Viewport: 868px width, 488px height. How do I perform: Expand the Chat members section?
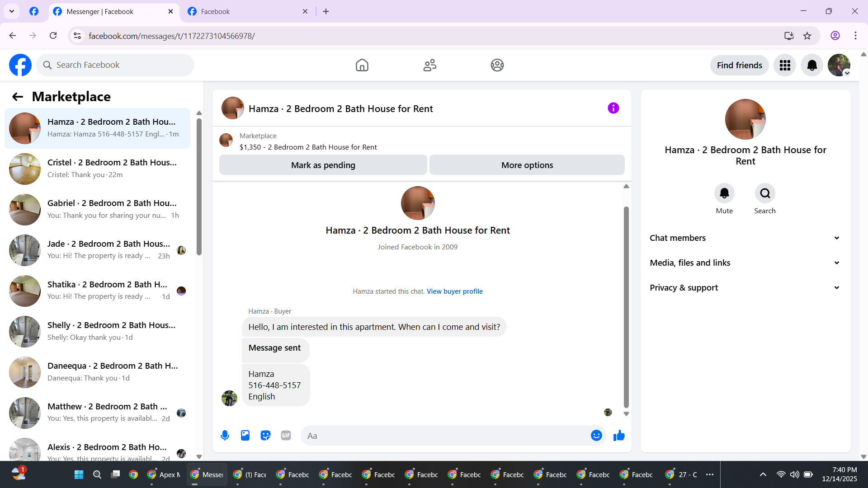coord(745,238)
